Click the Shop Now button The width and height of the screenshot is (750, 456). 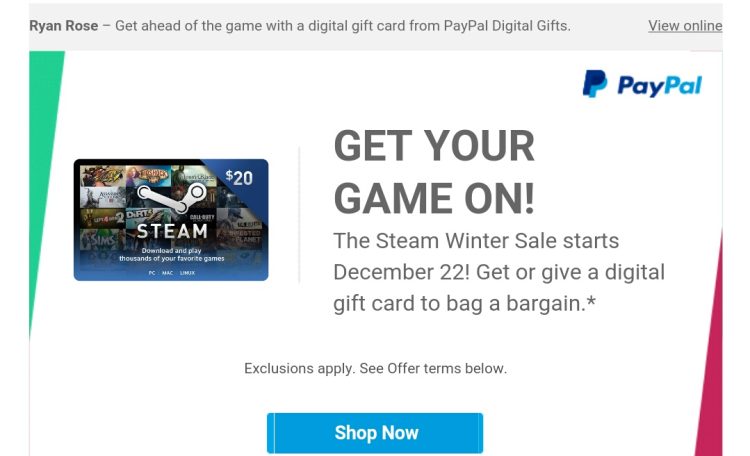tap(375, 433)
